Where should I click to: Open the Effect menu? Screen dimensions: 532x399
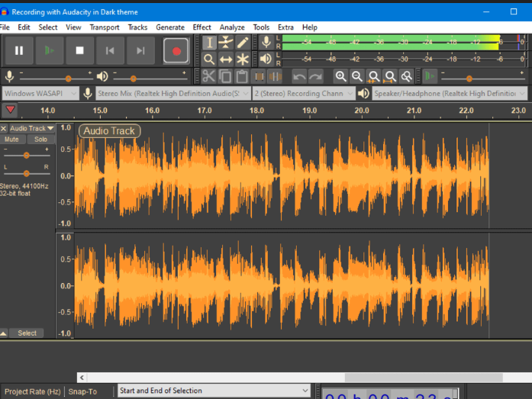202,27
